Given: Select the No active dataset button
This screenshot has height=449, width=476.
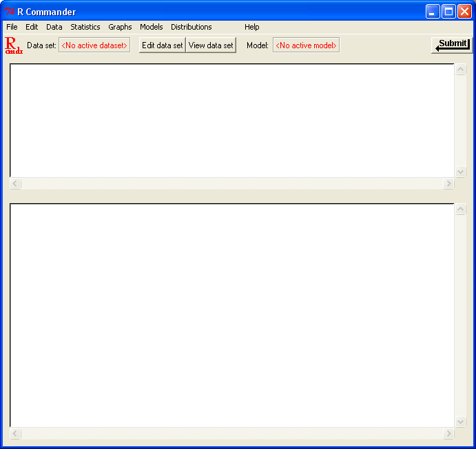Looking at the screenshot, I should pos(94,45).
